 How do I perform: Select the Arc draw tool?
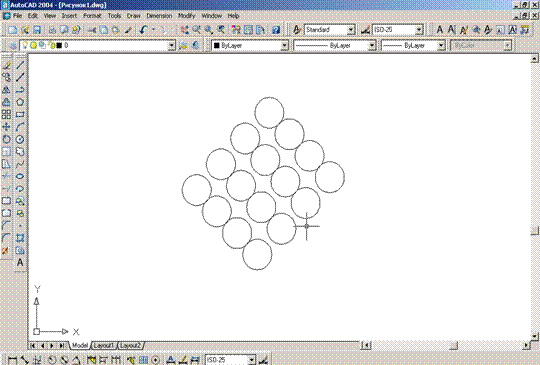point(20,127)
